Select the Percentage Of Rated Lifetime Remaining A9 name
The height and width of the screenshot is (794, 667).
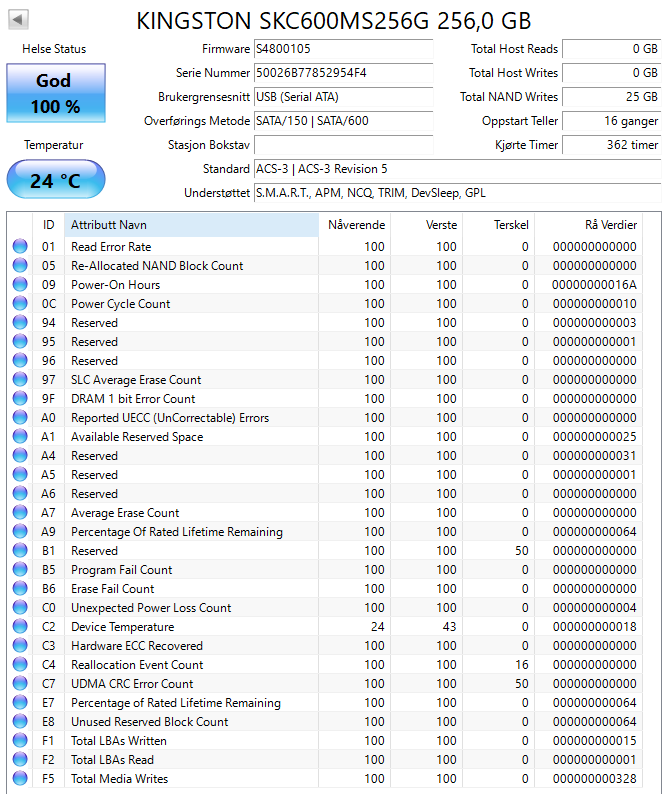pos(177,532)
